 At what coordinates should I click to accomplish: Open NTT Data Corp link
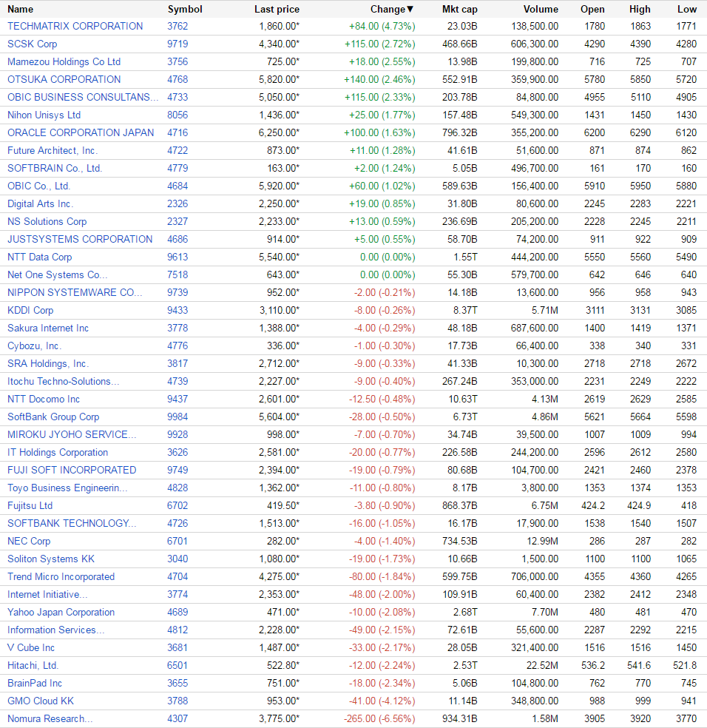(39, 257)
